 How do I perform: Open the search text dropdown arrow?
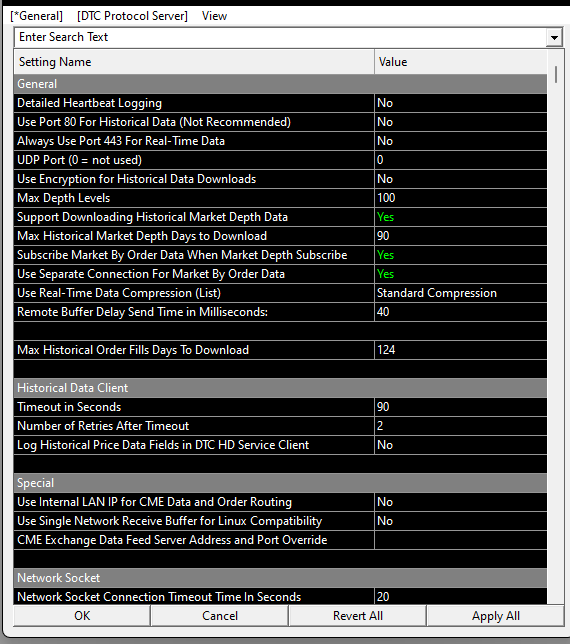pyautogui.click(x=554, y=37)
